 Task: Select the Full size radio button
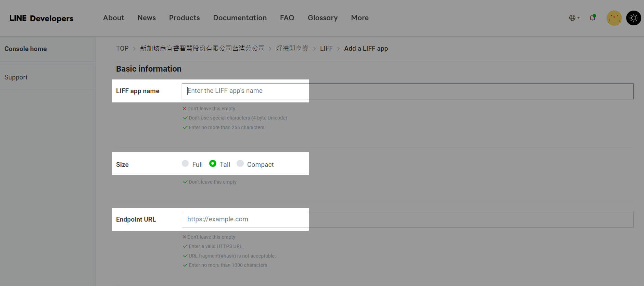coord(185,163)
